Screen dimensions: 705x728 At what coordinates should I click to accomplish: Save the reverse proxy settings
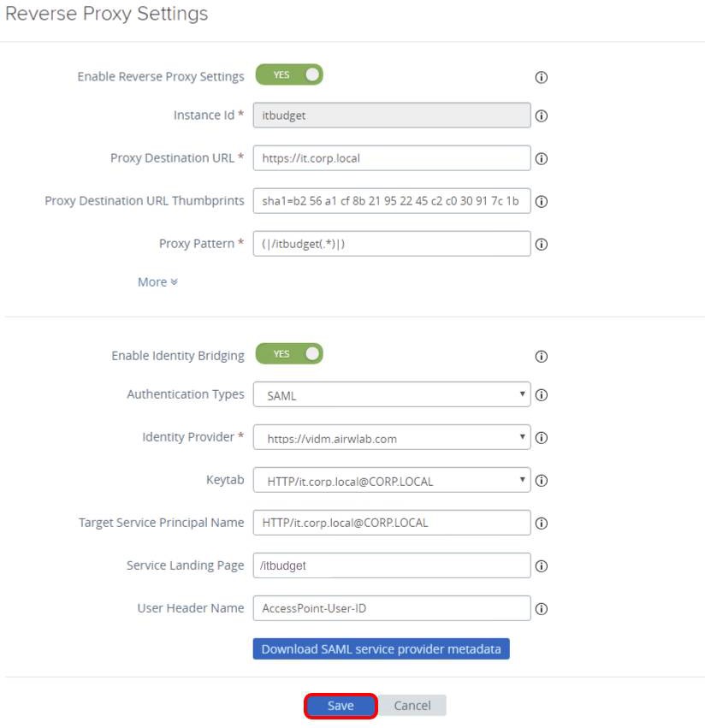340,706
